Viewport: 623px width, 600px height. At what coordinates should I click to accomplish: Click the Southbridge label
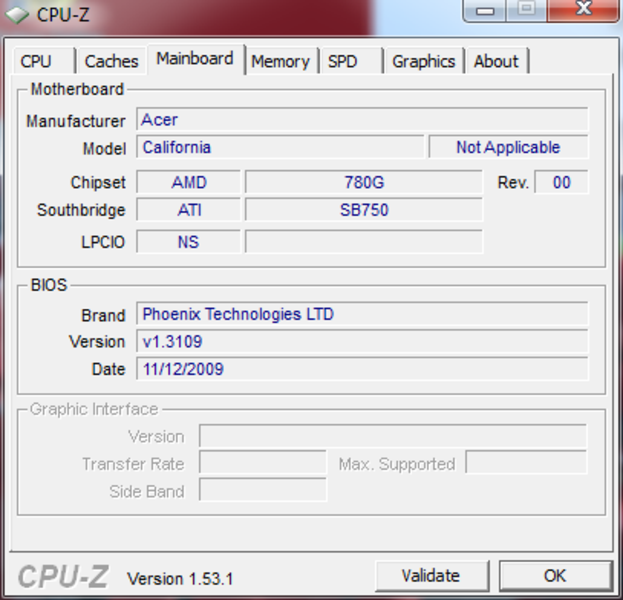click(x=81, y=210)
